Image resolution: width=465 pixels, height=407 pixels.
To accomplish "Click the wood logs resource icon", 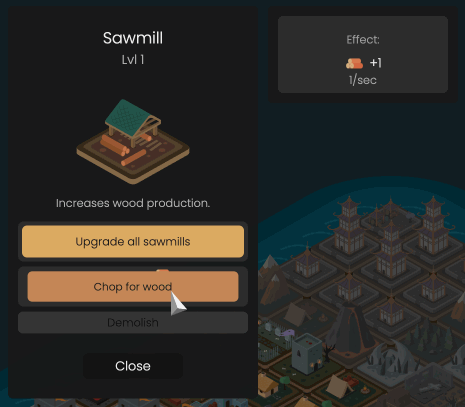I will [x=354, y=63].
